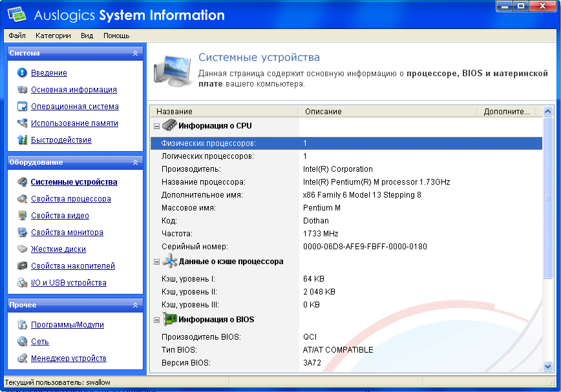
Task: Select the Физических процессоров row
Action: pyautogui.click(x=346, y=143)
